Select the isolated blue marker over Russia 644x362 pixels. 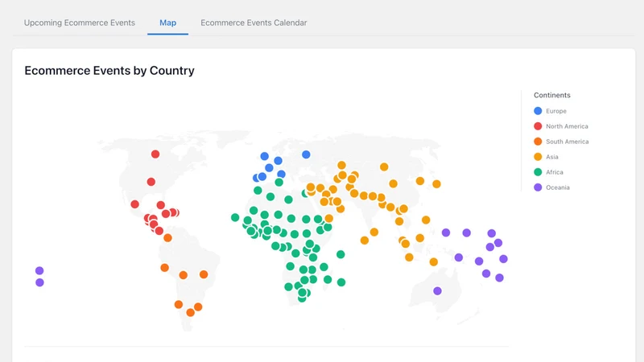306,154
